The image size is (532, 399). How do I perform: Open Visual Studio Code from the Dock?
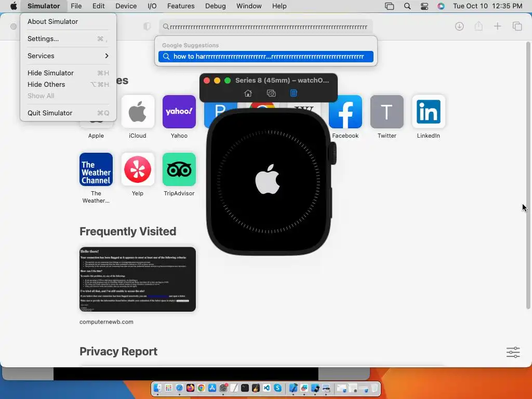(x=267, y=388)
